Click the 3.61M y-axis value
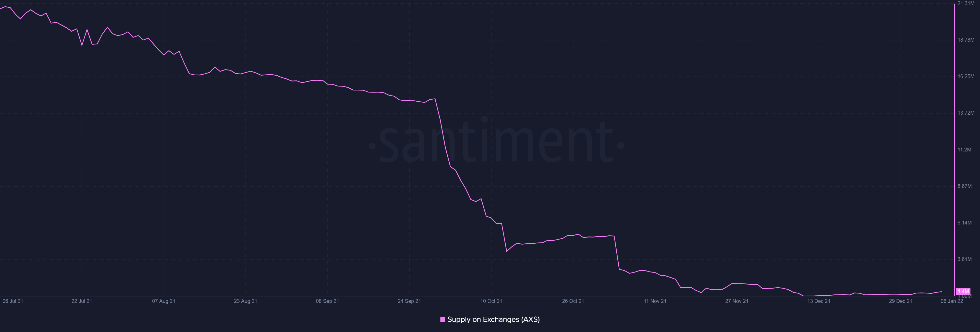The image size is (980, 332). [964, 259]
